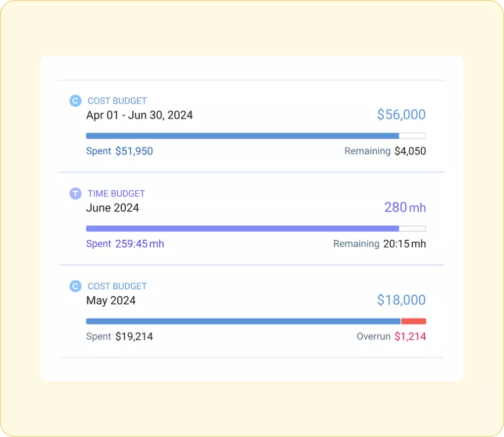Viewport: 504px width, 437px height.
Task: Click the cost icon beside Apr–Jun budget
Action: coord(75,101)
